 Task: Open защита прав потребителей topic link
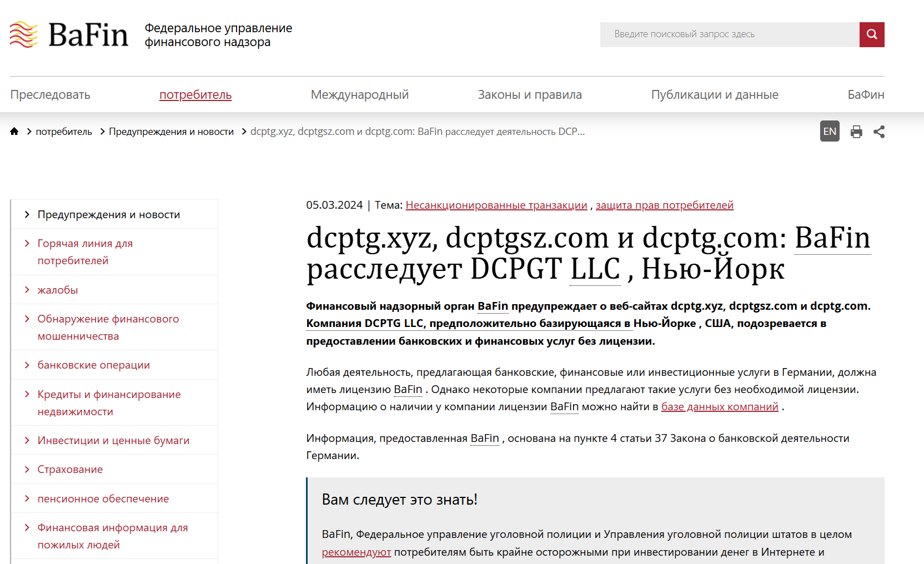[x=664, y=205]
